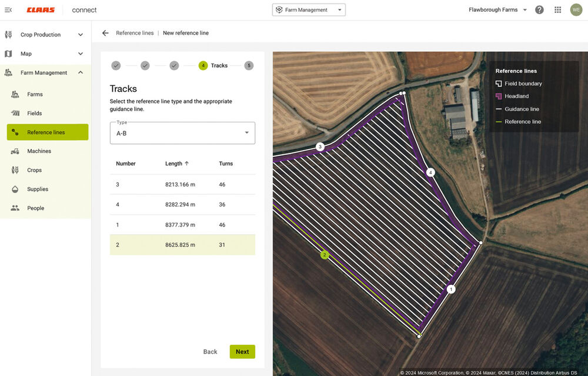This screenshot has height=376, width=588.
Task: Click the Machines tractor icon
Action: point(15,151)
